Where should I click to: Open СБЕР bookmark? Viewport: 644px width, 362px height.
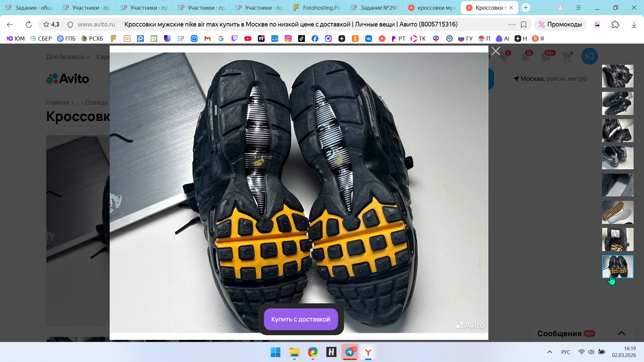pyautogui.click(x=41, y=39)
